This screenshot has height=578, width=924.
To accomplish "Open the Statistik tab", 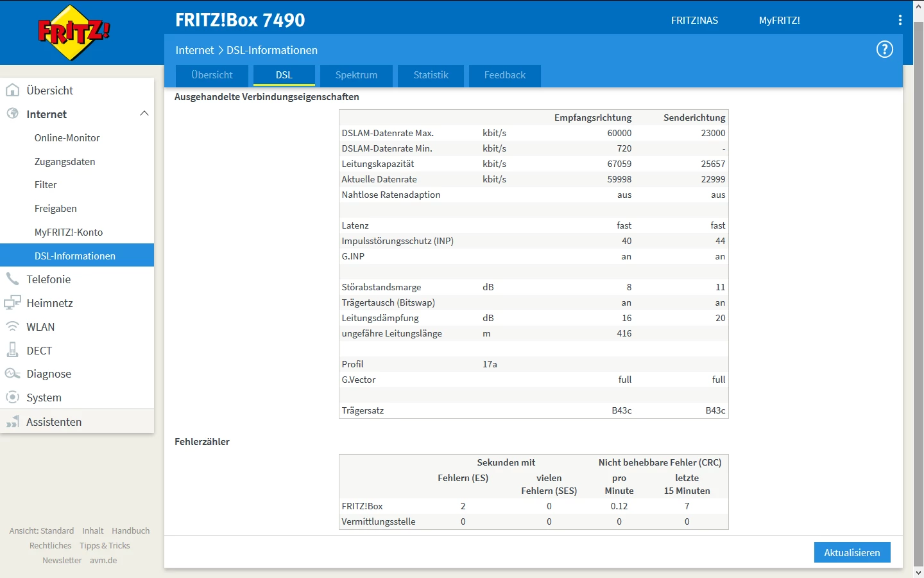I will click(x=431, y=75).
